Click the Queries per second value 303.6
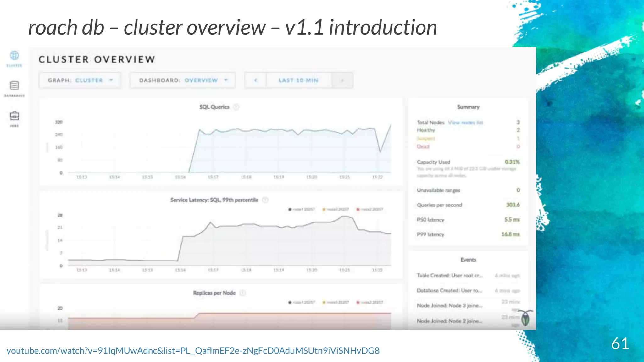Image resolution: width=644 pixels, height=362 pixels. click(513, 205)
